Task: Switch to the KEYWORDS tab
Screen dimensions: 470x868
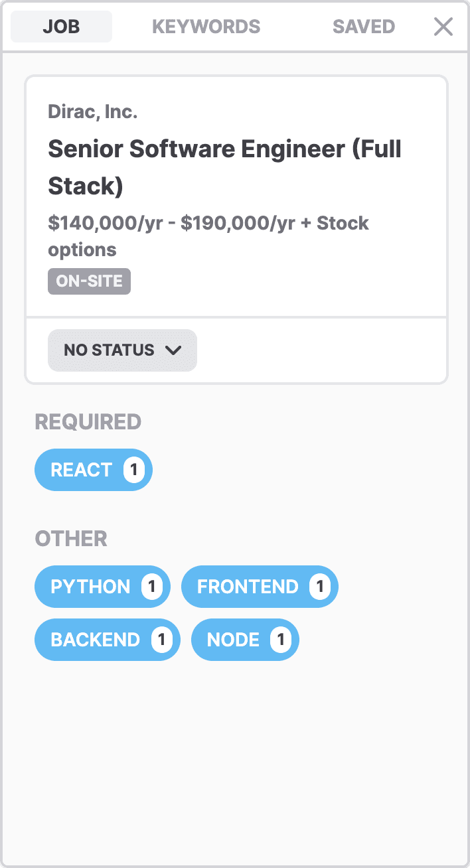Action: click(x=206, y=27)
